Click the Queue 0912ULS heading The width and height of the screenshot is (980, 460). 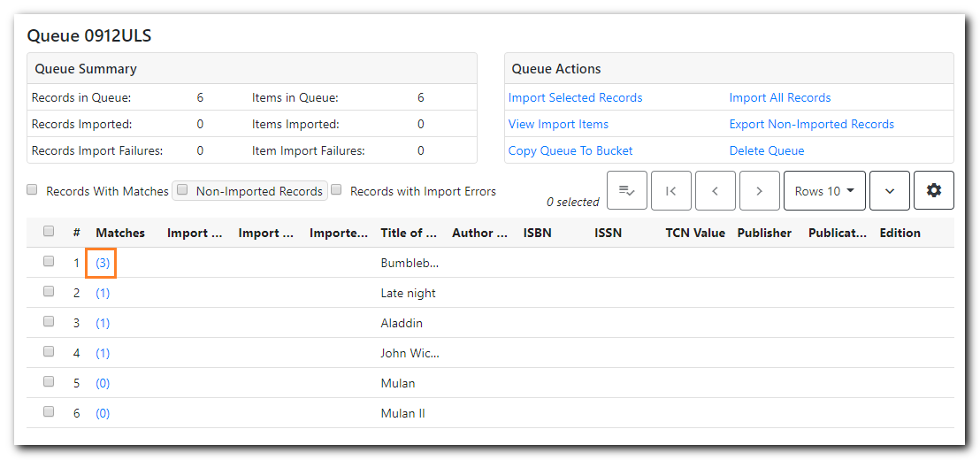coord(89,35)
